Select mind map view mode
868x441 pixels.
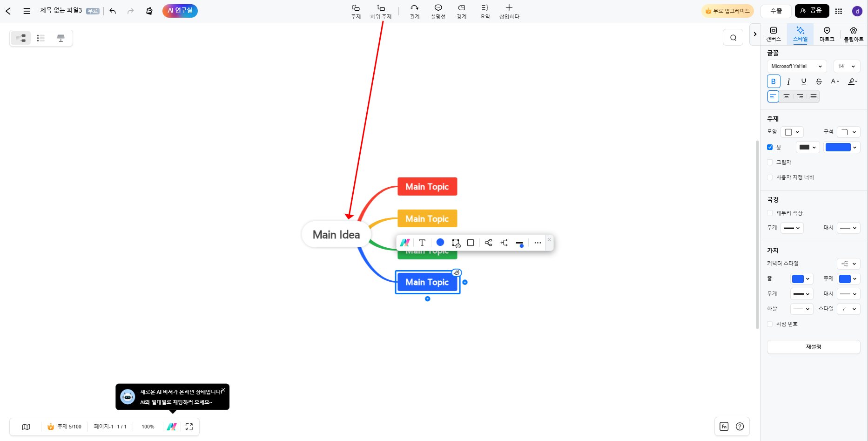pyautogui.click(x=21, y=38)
